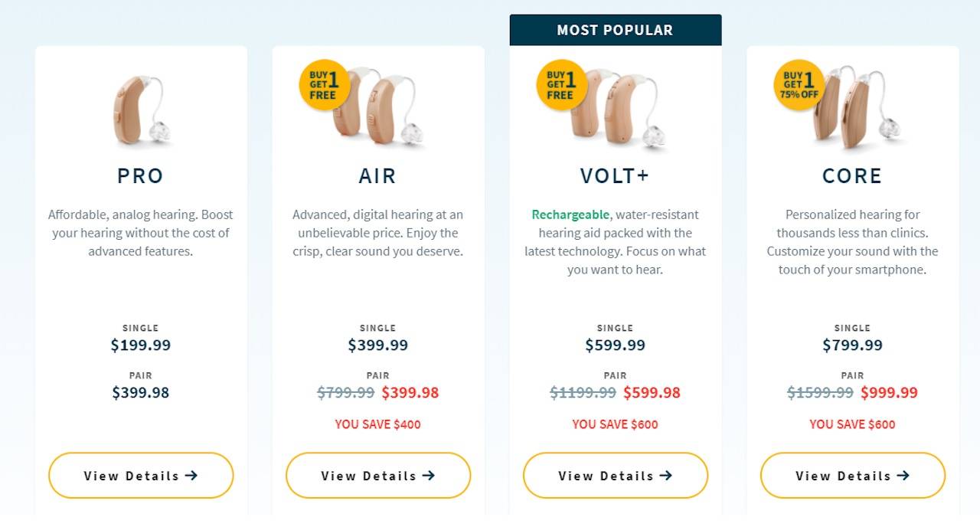Click the arrow on PRO's View Details button
The image size is (980, 527).
tap(191, 476)
